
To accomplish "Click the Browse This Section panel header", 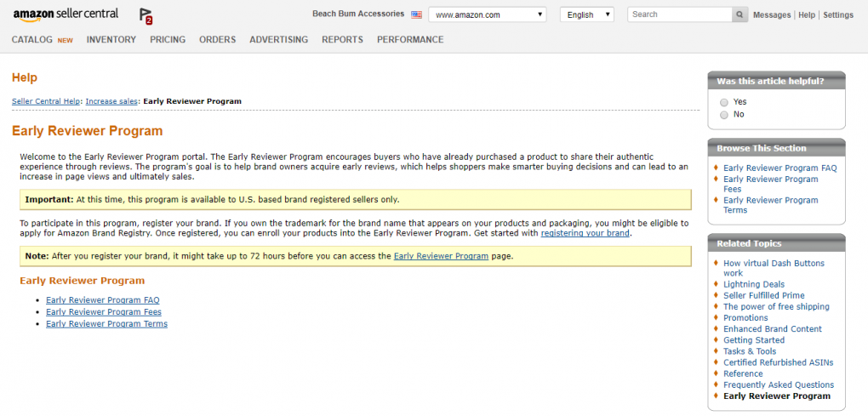I will (x=776, y=148).
